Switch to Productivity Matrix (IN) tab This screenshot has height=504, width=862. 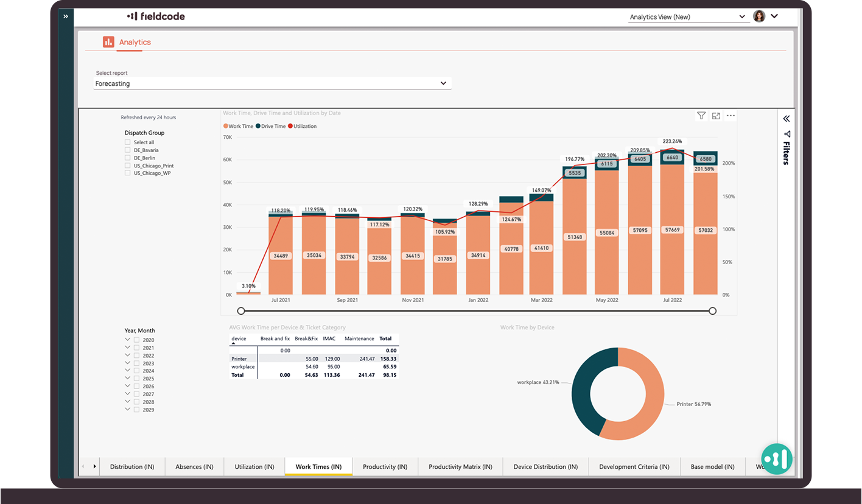click(x=461, y=467)
